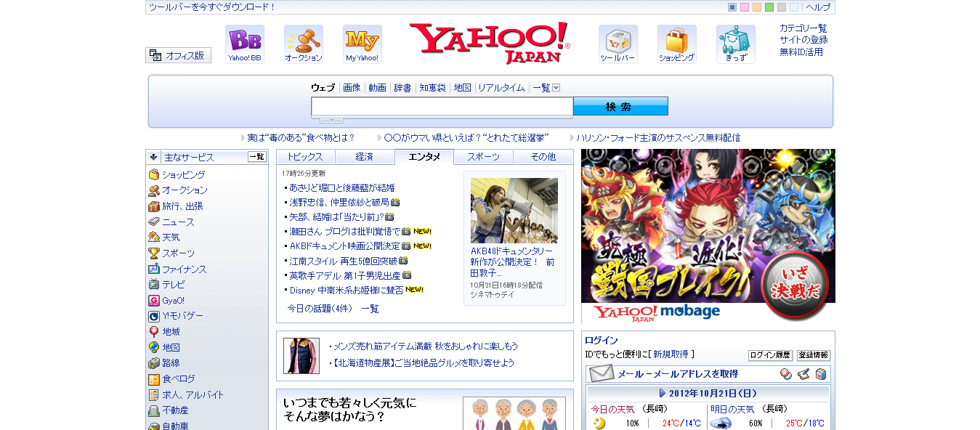The width and height of the screenshot is (980, 430).
Task: Switch to the その他 tab
Action: [x=543, y=157]
